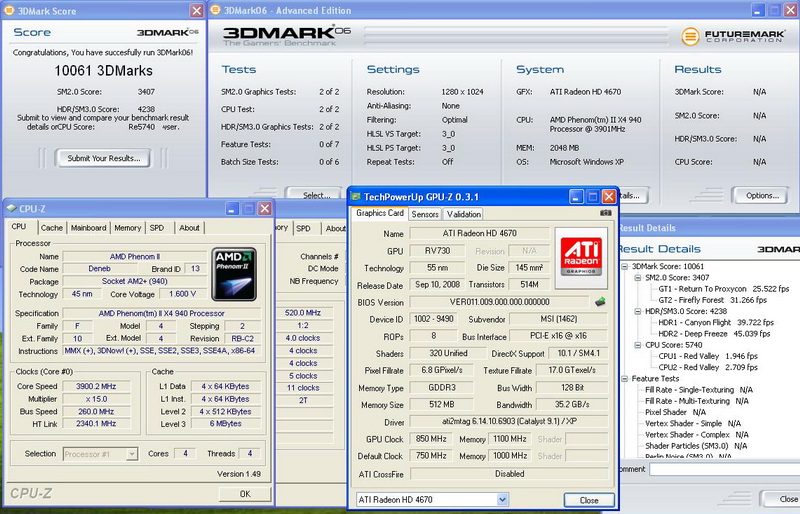Click the Futuremark Corporation logo
800x514 pixels.
click(733, 36)
